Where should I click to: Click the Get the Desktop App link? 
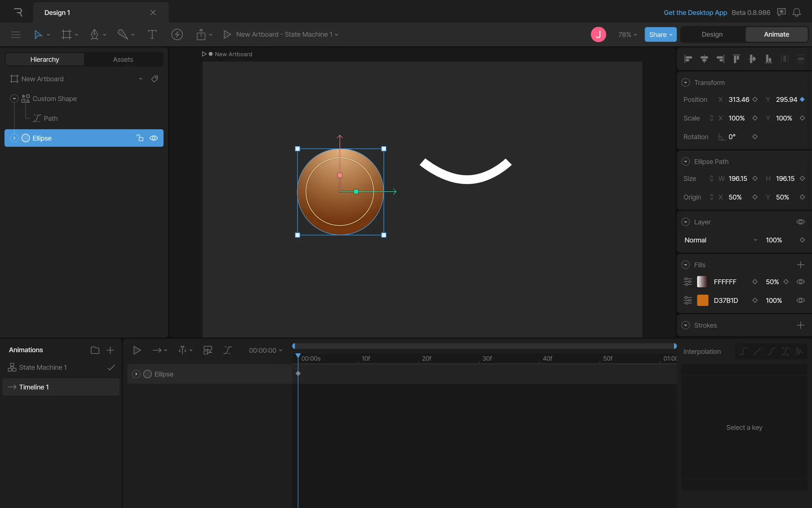(695, 12)
